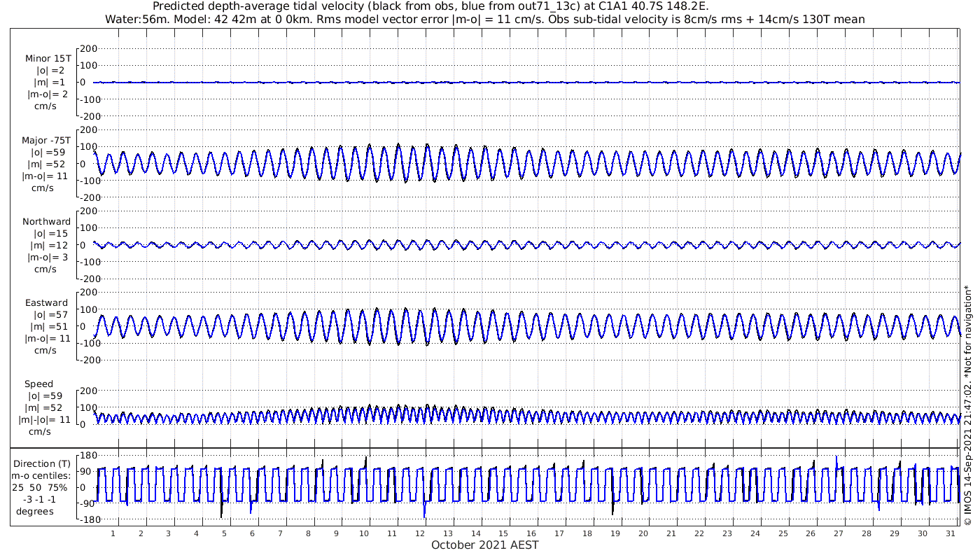
Task: Click the "October 2021 AEST" axis title
Action: click(x=485, y=545)
